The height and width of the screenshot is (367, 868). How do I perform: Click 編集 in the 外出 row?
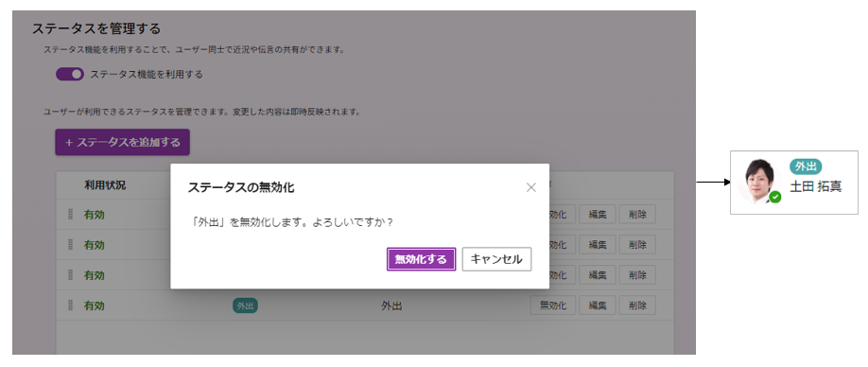point(598,305)
